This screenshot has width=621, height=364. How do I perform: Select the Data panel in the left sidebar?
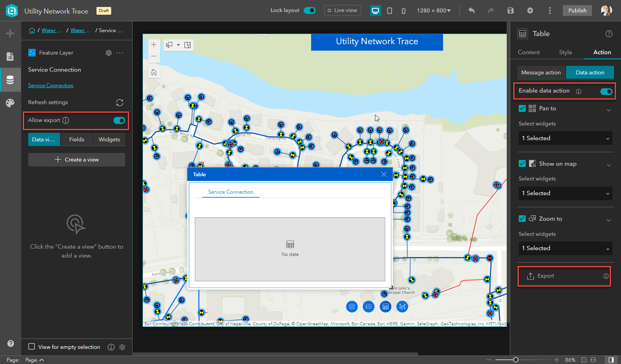point(10,79)
